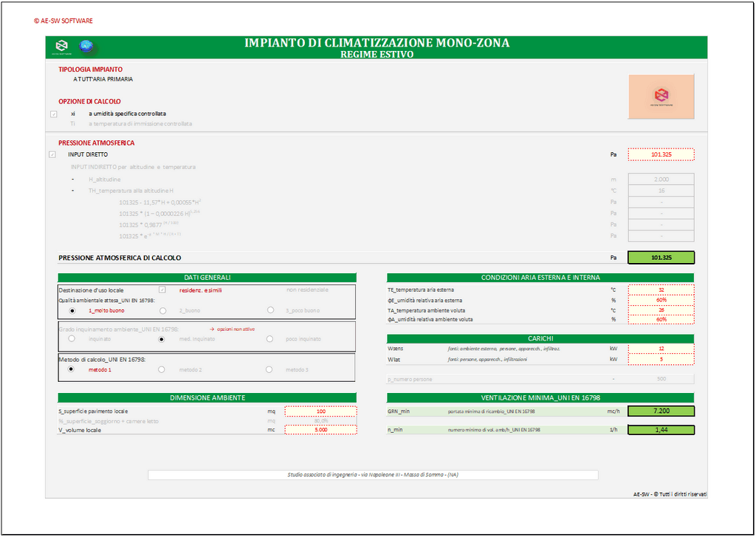Click the direct pressure input field 101.325
756x537 pixels.
click(x=661, y=154)
